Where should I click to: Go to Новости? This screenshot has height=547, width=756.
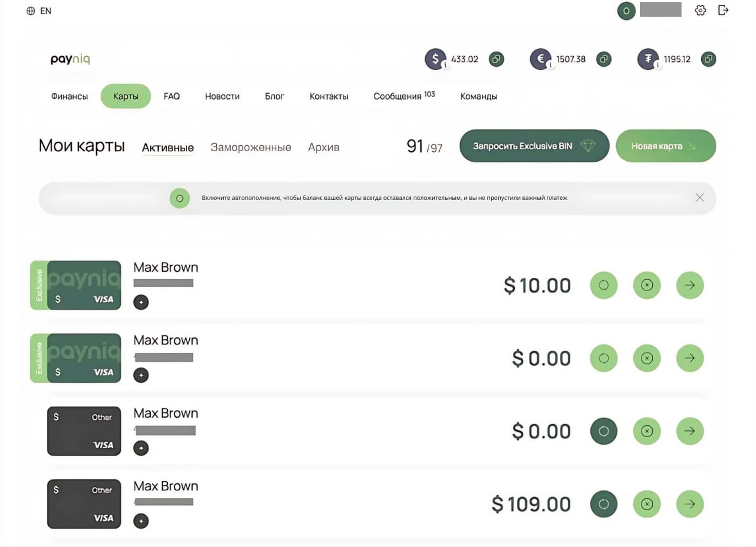(x=222, y=96)
